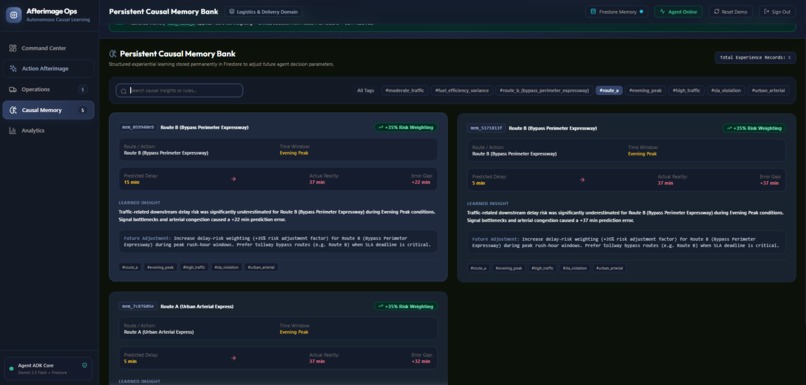Click the Reset Demo refresh icon
The width and height of the screenshot is (806, 385).
point(717,11)
